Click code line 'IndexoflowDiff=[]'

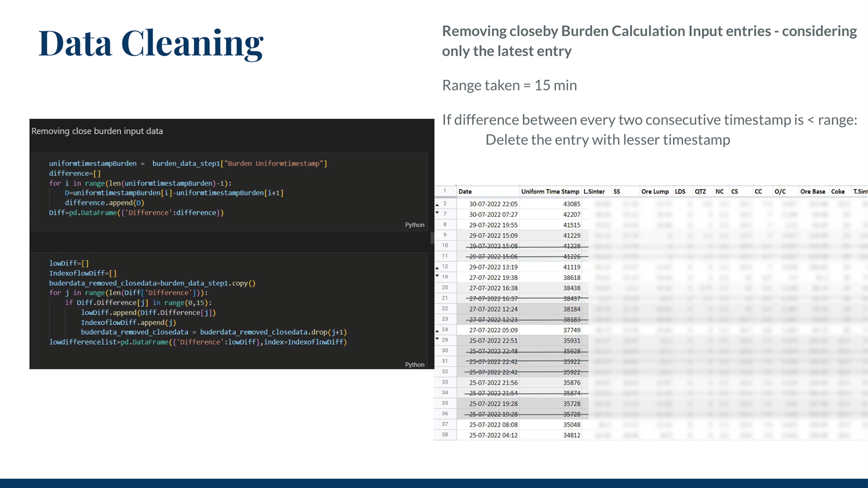(x=83, y=273)
